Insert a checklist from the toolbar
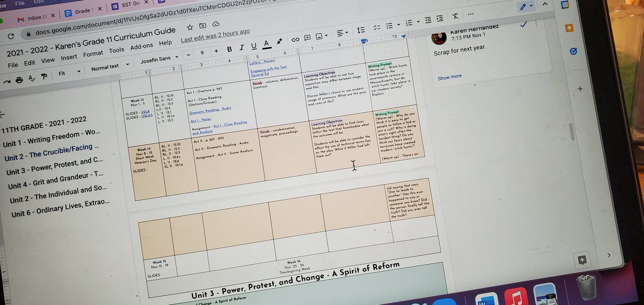Screen dimensions: 644x305 point(377,27)
